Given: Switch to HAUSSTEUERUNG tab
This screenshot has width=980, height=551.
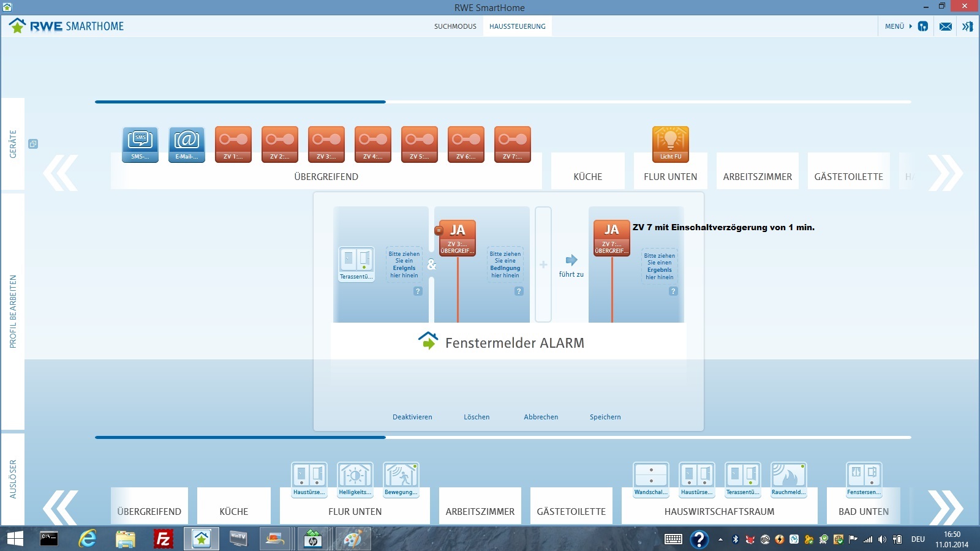Looking at the screenshot, I should (x=518, y=26).
